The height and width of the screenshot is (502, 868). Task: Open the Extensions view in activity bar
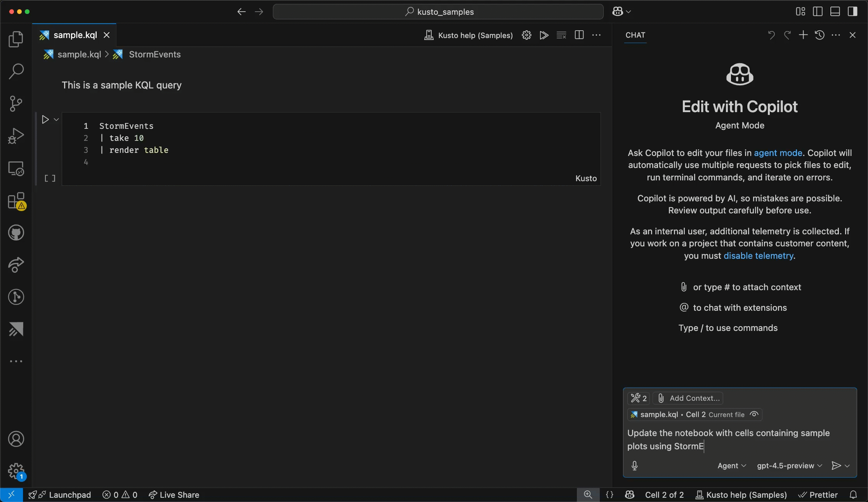point(16,201)
